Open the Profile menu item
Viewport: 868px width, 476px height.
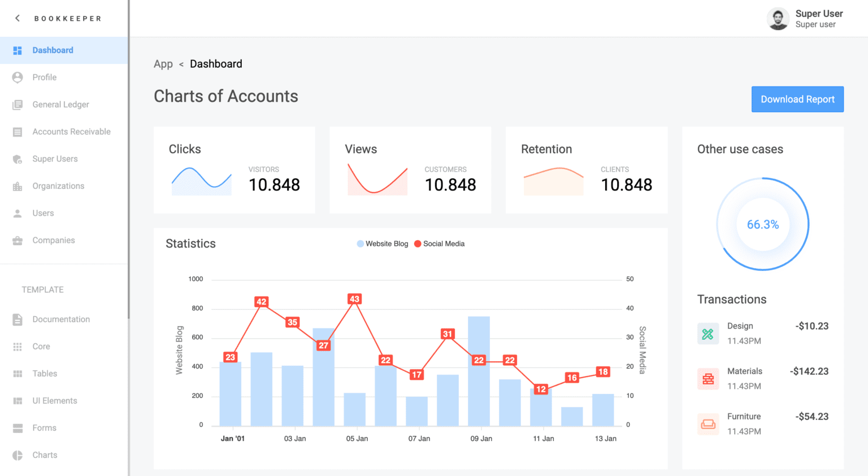(x=64, y=77)
